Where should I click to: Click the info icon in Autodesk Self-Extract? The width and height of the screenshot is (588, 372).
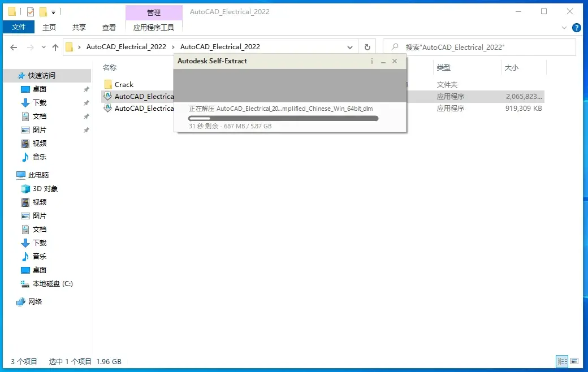click(372, 61)
